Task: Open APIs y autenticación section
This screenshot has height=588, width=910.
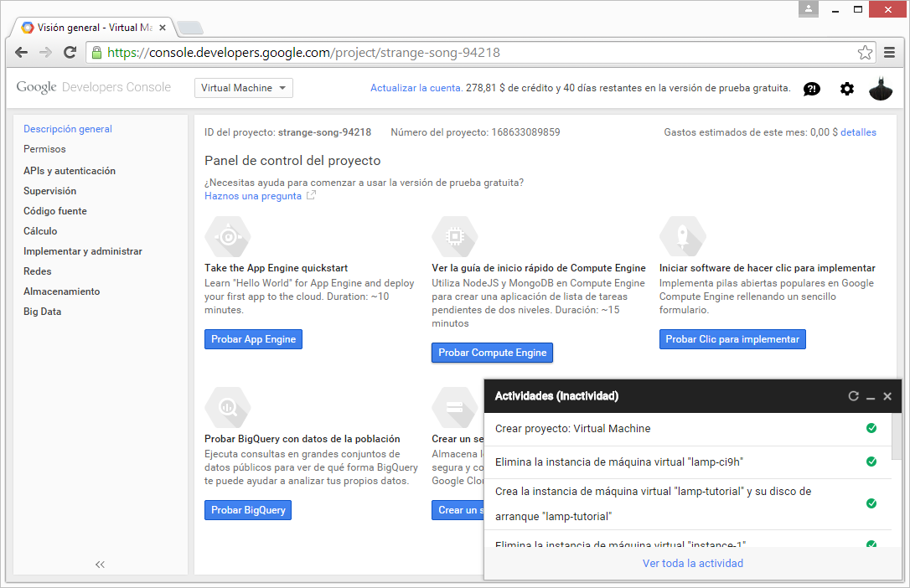Action: click(70, 171)
